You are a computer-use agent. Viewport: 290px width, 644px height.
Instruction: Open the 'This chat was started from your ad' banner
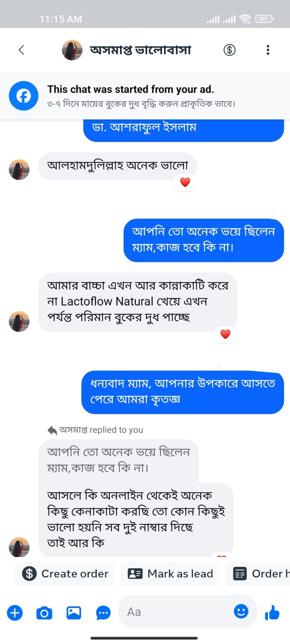coord(141,96)
